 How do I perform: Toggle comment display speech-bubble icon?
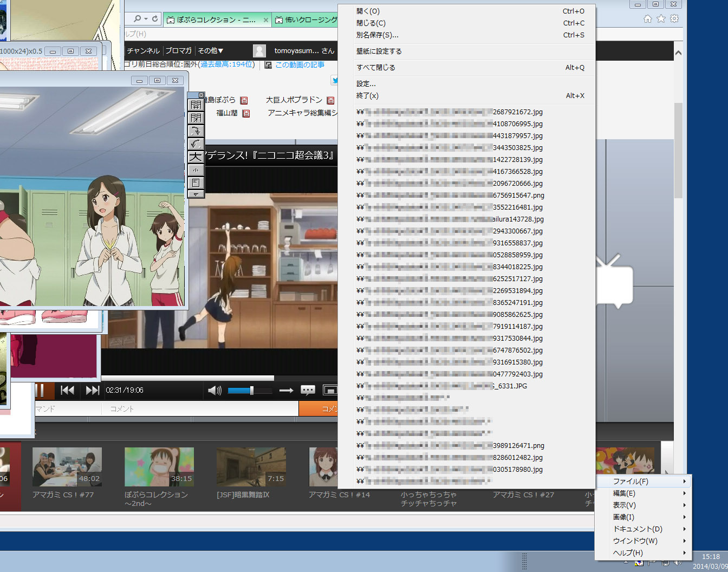point(308,390)
